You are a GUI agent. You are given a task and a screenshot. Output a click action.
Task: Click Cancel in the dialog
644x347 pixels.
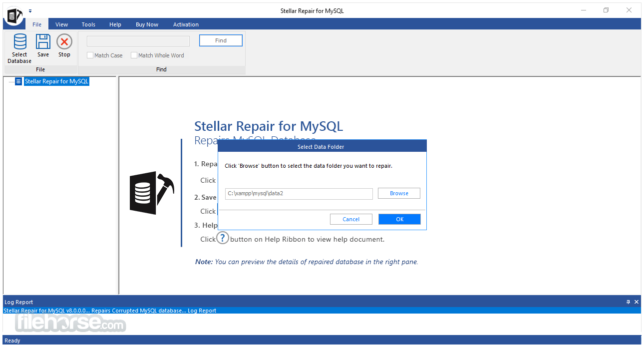(351, 219)
